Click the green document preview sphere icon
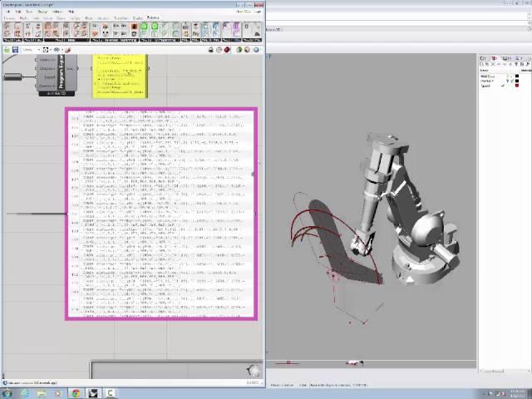 tap(239, 50)
